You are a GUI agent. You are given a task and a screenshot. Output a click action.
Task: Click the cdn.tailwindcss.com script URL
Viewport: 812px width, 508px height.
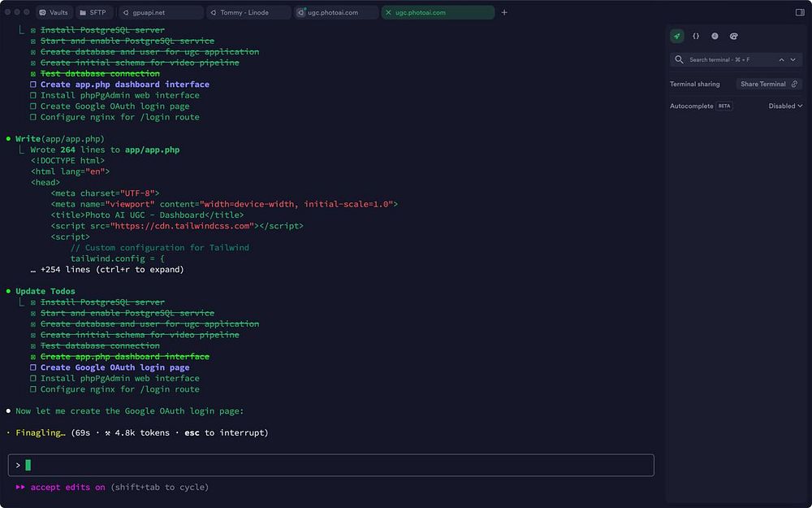(x=182, y=226)
